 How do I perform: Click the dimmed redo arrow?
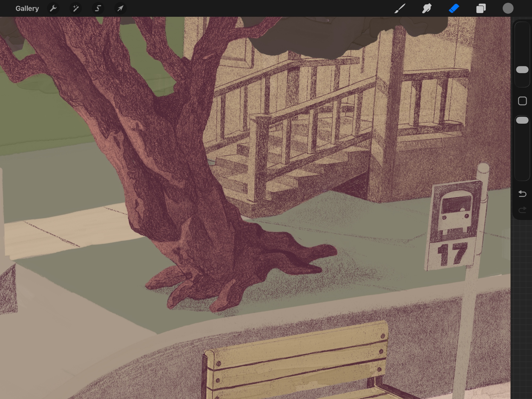(x=522, y=210)
